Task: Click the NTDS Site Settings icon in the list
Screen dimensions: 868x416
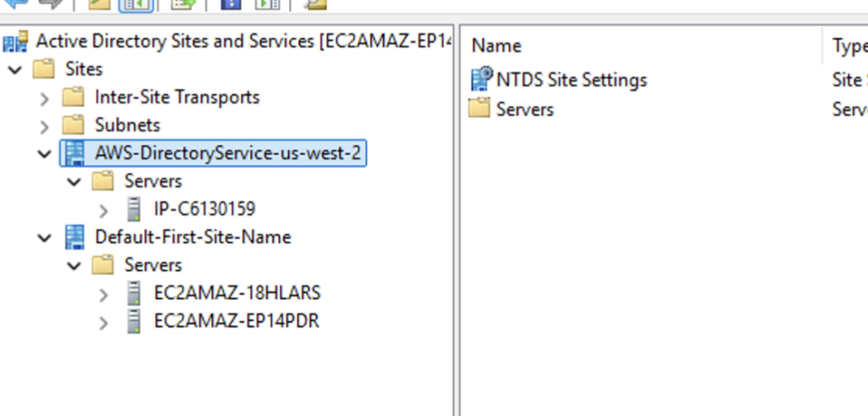Action: tap(481, 80)
